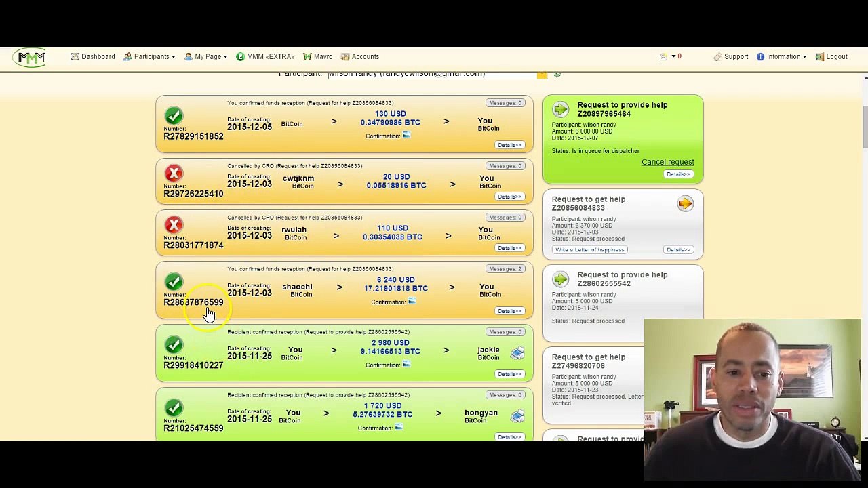The height and width of the screenshot is (488, 868).
Task: Expand the Participants menu
Action: 150,57
